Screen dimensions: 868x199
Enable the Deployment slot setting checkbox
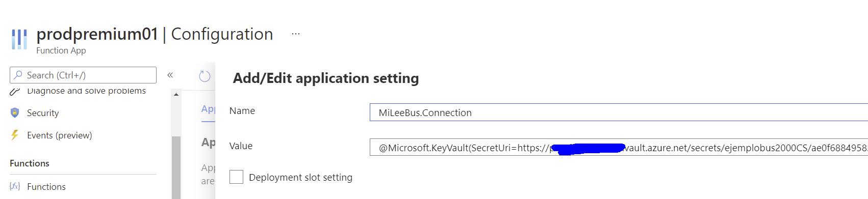pyautogui.click(x=236, y=177)
